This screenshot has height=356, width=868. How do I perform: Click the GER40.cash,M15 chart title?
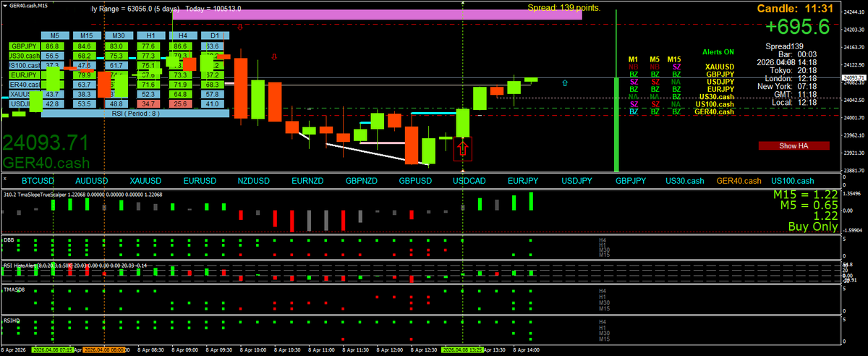[x=30, y=5]
